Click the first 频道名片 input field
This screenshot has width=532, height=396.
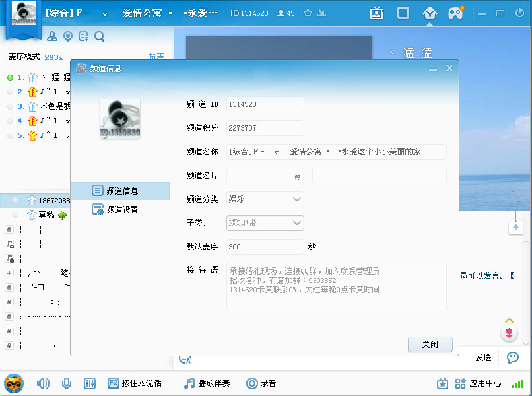[265, 176]
